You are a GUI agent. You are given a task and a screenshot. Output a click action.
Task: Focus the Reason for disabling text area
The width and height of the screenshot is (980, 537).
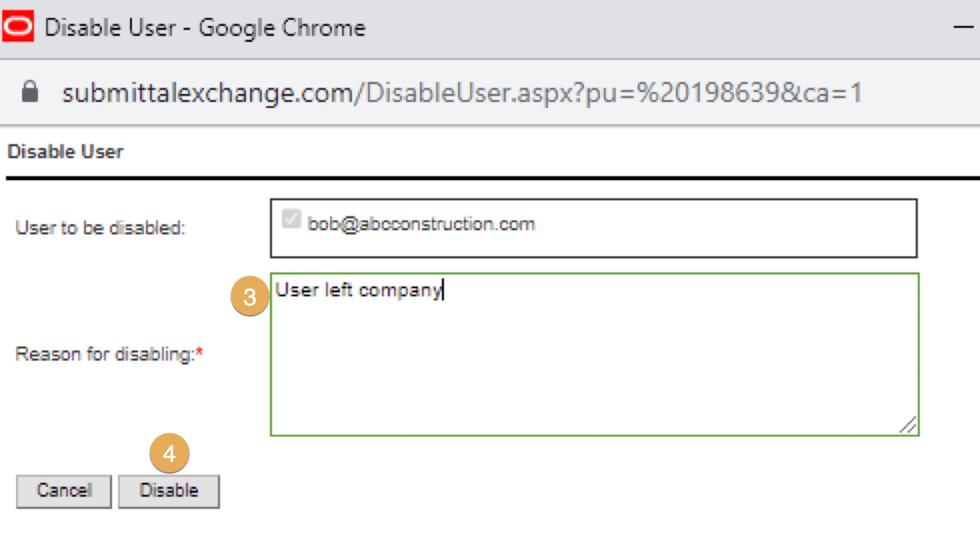point(594,364)
